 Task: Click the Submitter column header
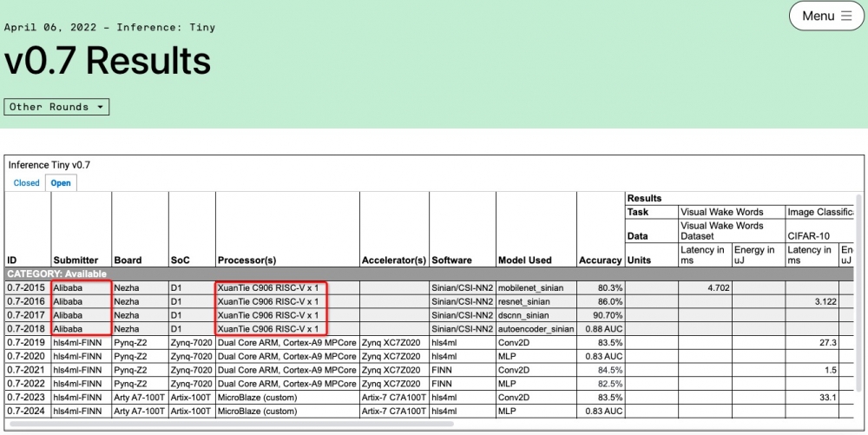(76, 260)
